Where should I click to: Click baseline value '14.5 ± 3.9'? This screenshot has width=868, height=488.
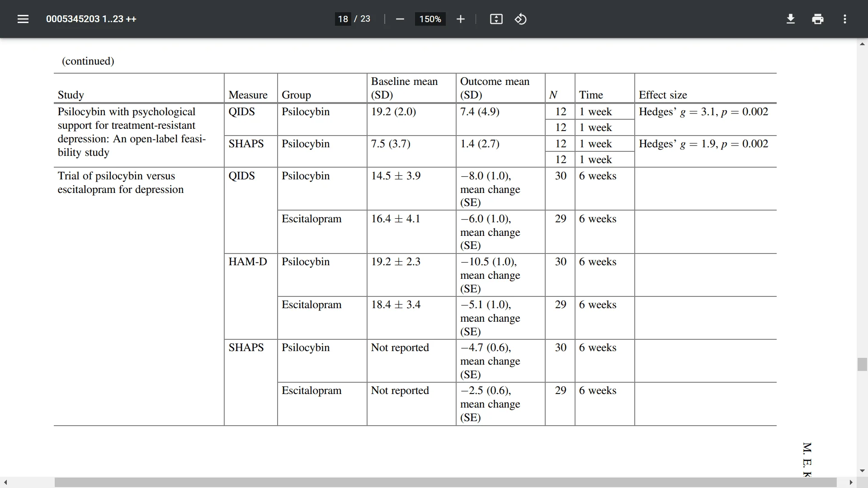pos(396,176)
